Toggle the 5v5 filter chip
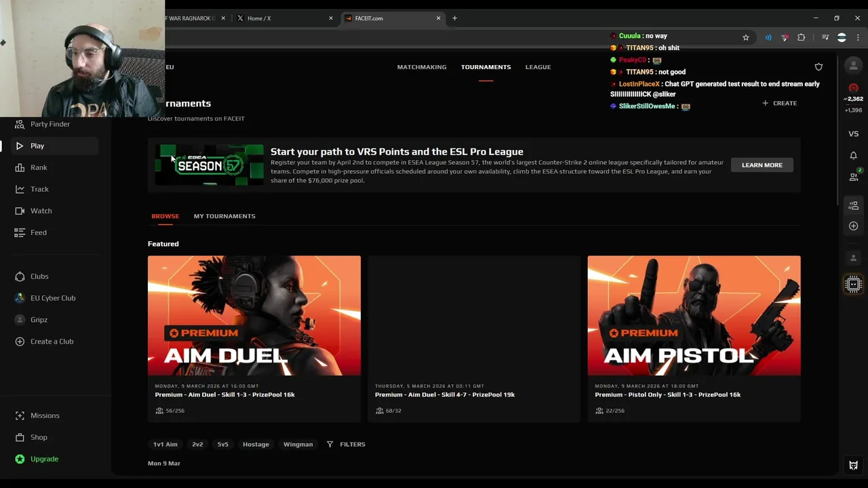 [223, 445]
